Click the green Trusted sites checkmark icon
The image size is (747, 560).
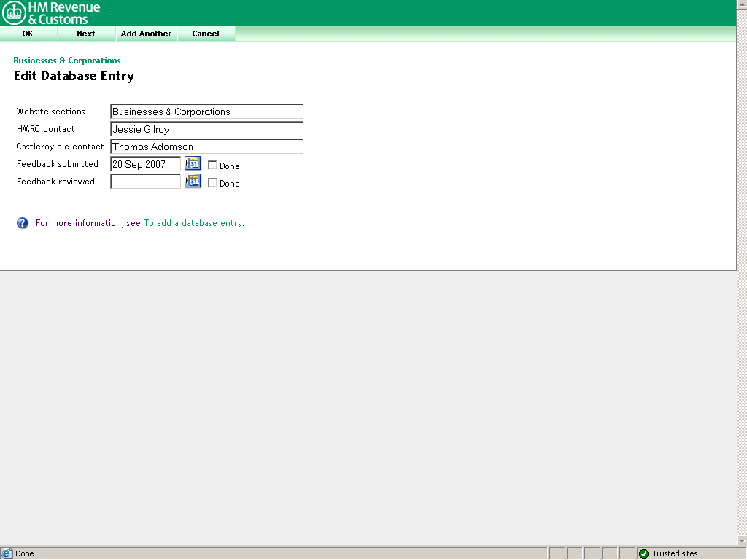[643, 553]
